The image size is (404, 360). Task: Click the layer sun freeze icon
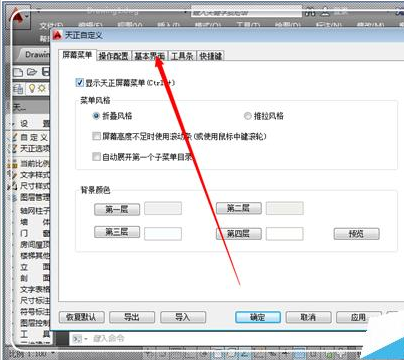(42, 89)
